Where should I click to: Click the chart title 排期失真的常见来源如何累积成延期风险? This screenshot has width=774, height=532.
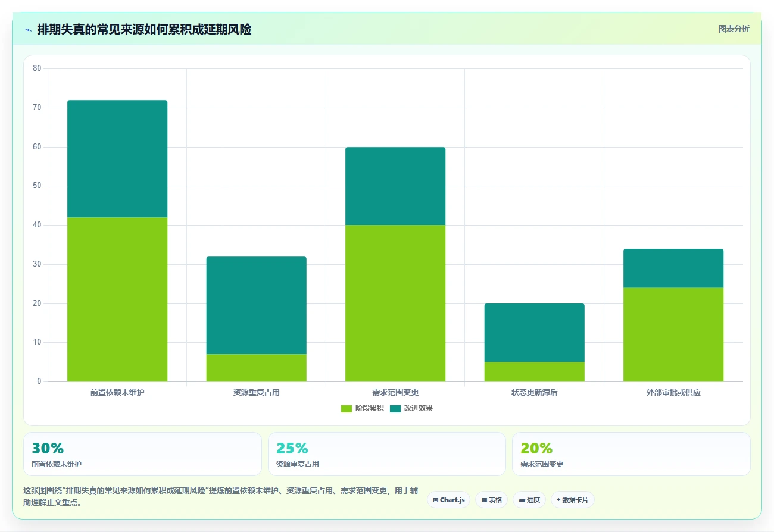(144, 29)
